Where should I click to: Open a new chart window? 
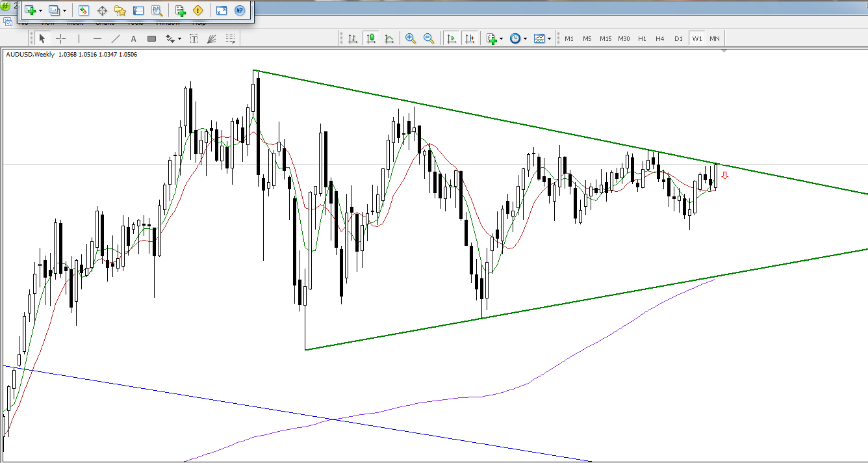point(30,10)
